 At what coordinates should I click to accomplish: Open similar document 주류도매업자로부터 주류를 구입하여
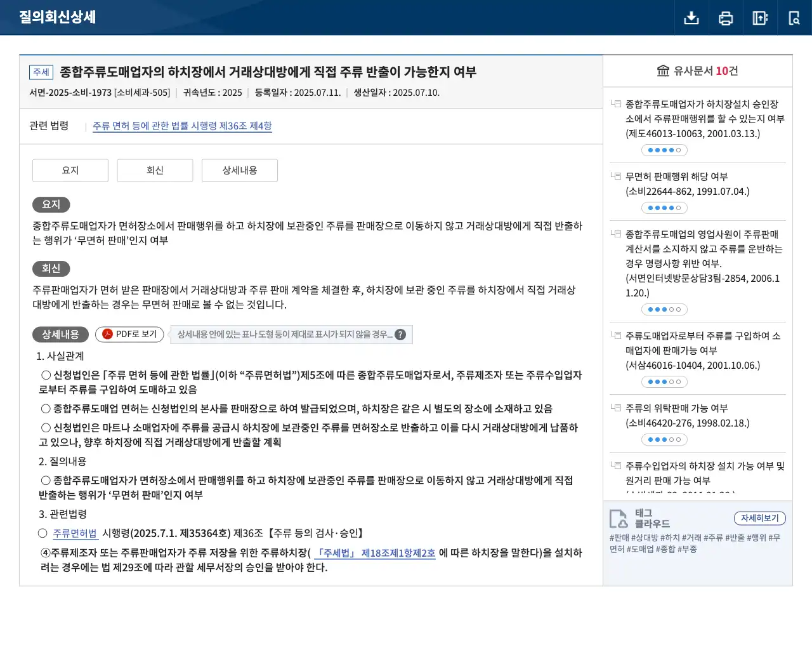pos(703,350)
